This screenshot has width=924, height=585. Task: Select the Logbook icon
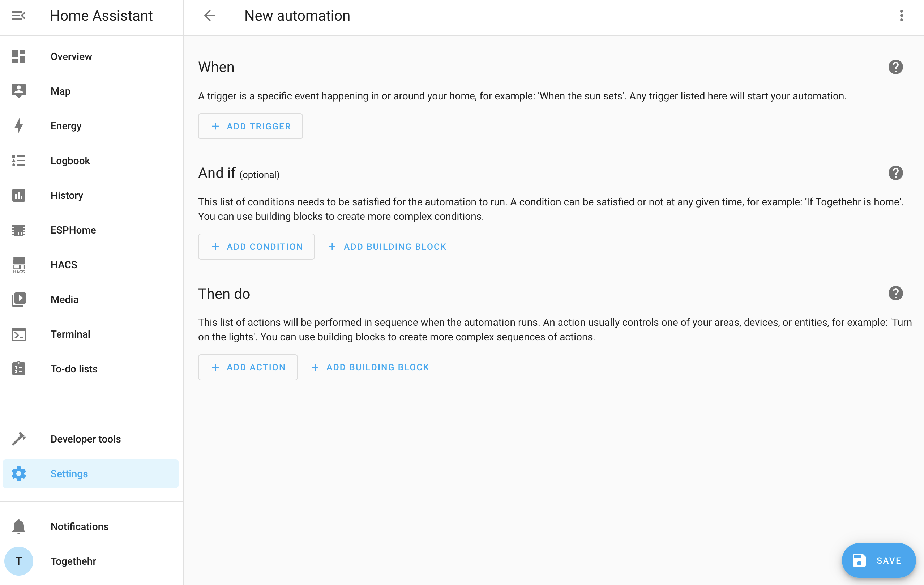(x=18, y=160)
